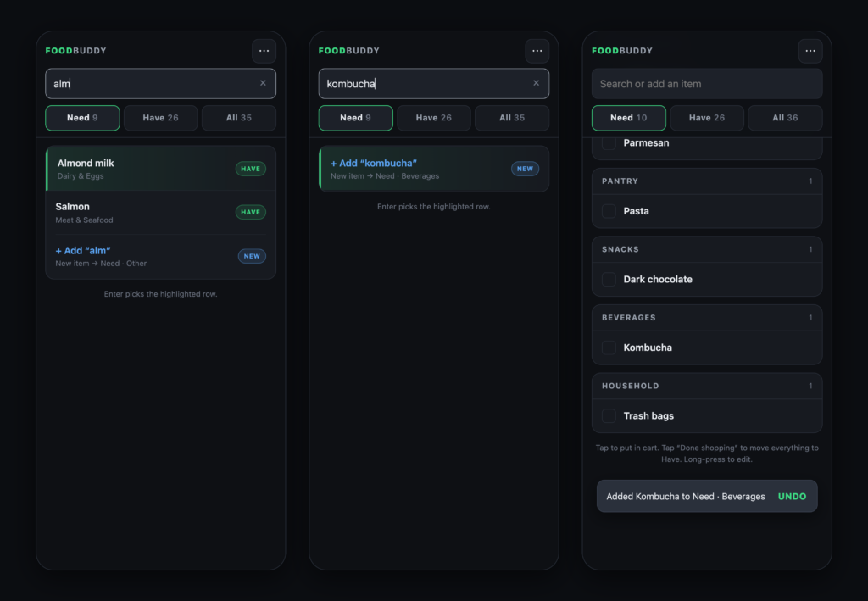Open the Have 26 tab below the "kombucha" search
Viewport: 868px width, 601px height.
(434, 118)
